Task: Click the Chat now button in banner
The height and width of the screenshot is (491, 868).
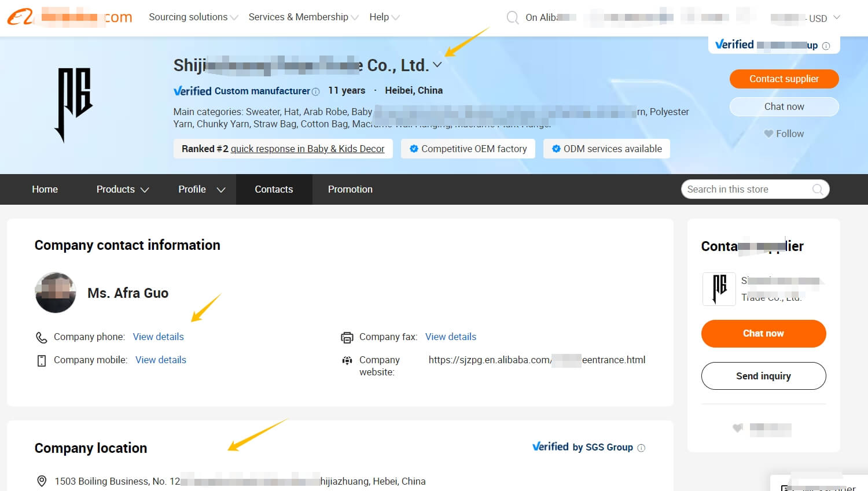Action: tap(784, 106)
